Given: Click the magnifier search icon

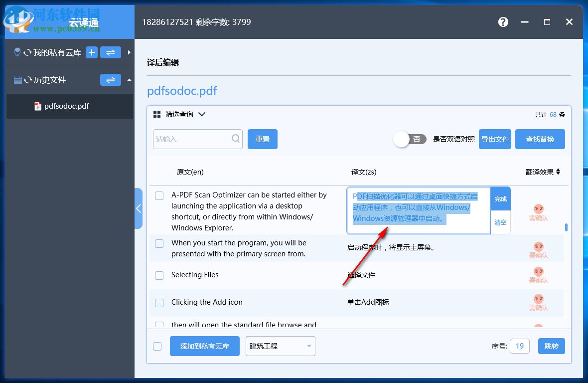Looking at the screenshot, I should coord(236,139).
